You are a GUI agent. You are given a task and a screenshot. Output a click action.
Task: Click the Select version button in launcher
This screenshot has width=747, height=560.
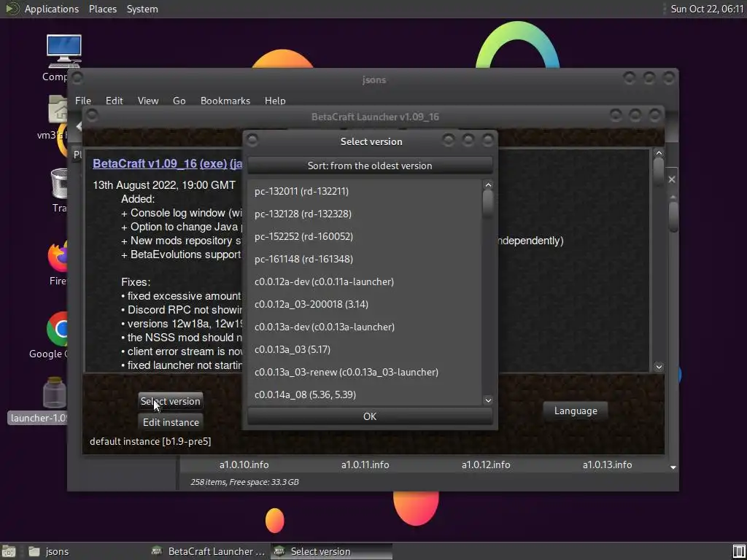pos(171,402)
